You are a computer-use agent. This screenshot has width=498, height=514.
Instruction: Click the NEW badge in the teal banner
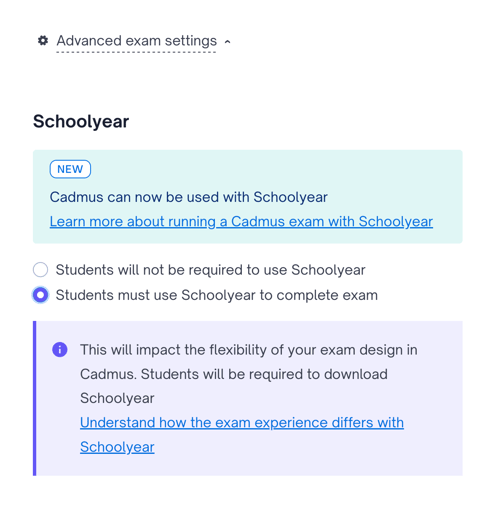pyautogui.click(x=70, y=169)
